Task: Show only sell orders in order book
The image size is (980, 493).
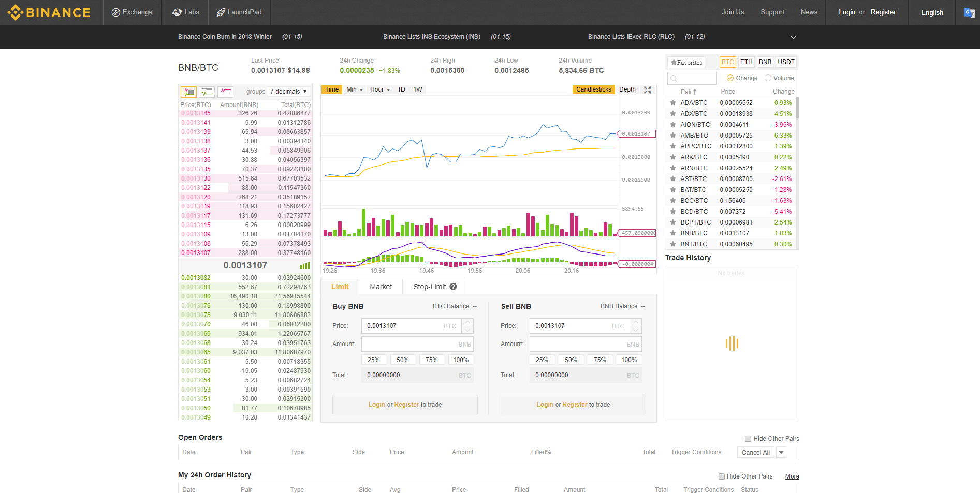Action: click(225, 92)
